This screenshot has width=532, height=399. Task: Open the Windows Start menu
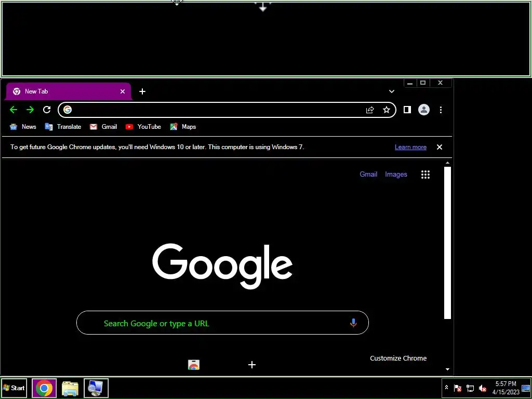[x=14, y=388]
